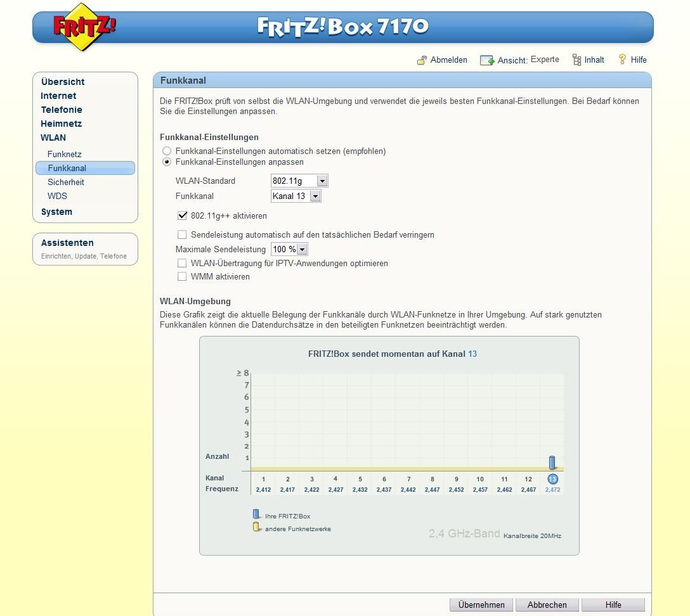690x616 pixels.
Task: Click 'Kanalbreite 20MHz' text
Action: pos(533,536)
